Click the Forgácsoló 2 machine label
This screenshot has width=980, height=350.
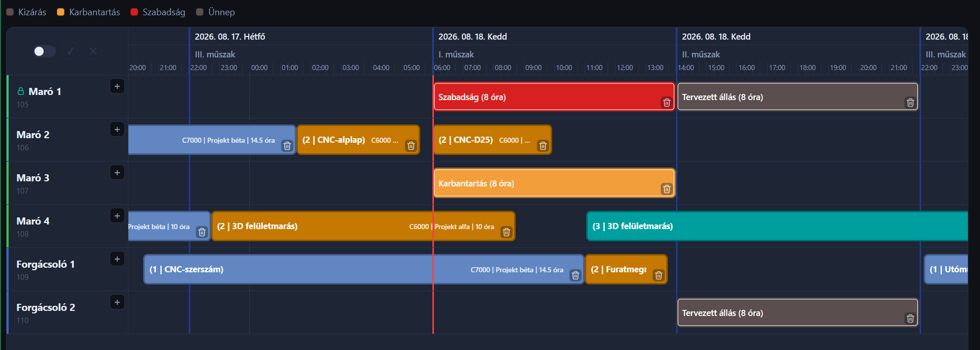pos(46,307)
